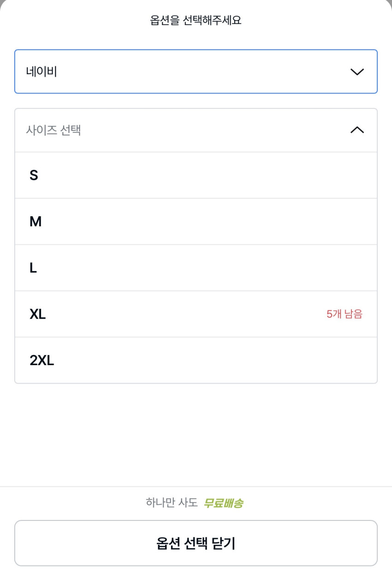Choose size 2XL
Image resolution: width=392 pixels, height=579 pixels.
coord(196,360)
